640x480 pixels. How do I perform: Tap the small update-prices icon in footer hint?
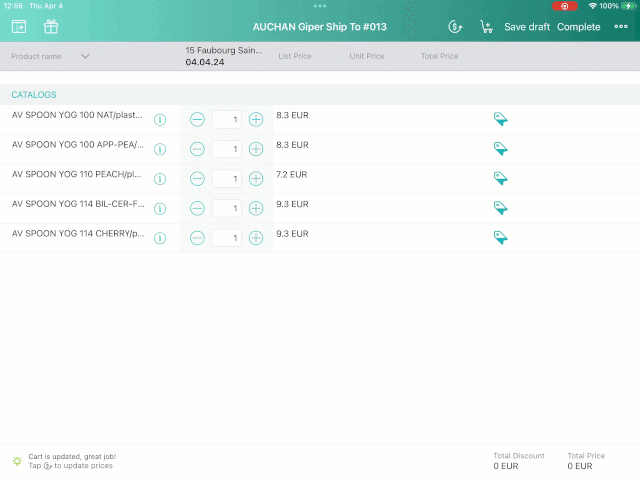[48, 466]
